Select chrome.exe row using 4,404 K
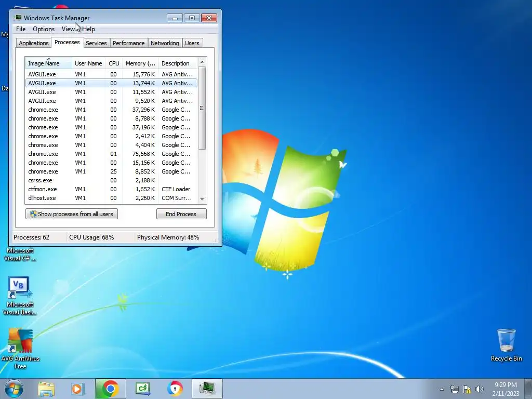Viewport: 532px width, 399px height. (x=111, y=145)
